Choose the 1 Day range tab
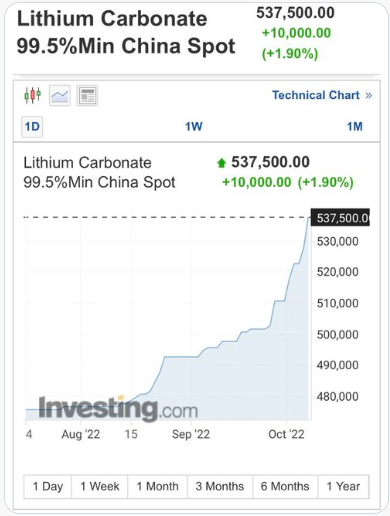This screenshot has width=390, height=516. 48,486
